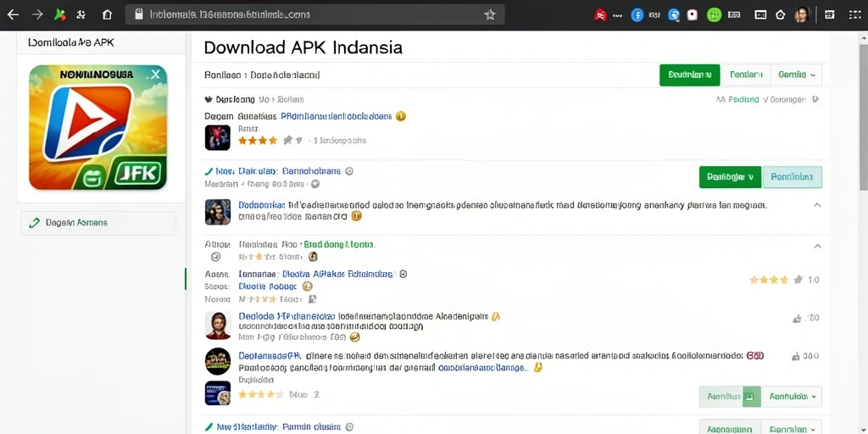
Task: Click the yellow emoji after the Degem Auaeltas link
Action: [401, 116]
